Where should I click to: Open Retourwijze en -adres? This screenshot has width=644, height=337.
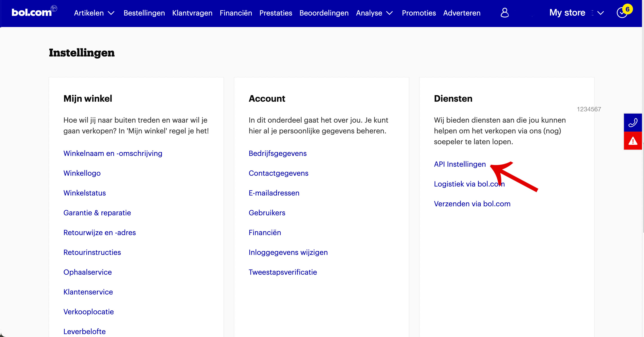click(x=99, y=232)
